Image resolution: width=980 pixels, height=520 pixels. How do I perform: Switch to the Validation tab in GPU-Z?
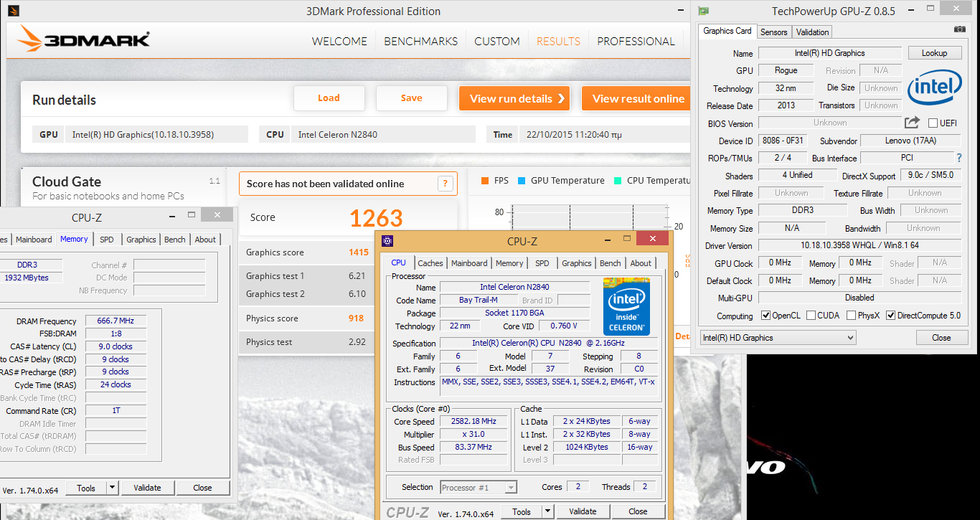(812, 32)
